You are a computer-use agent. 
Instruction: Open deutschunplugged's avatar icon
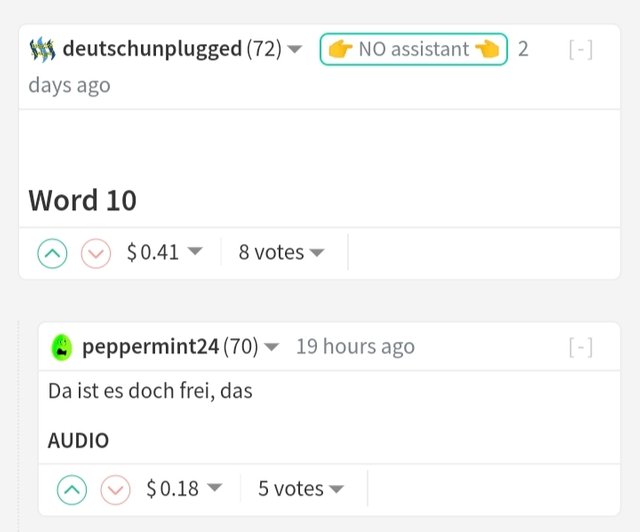coord(42,49)
